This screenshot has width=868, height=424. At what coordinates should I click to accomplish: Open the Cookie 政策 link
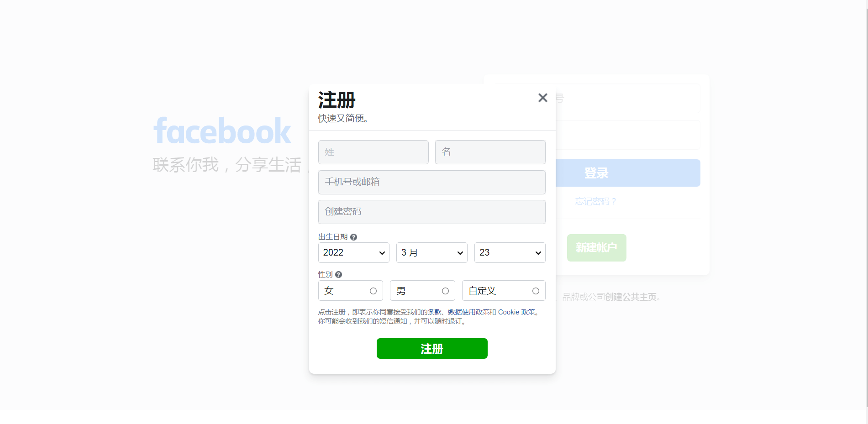[516, 312]
